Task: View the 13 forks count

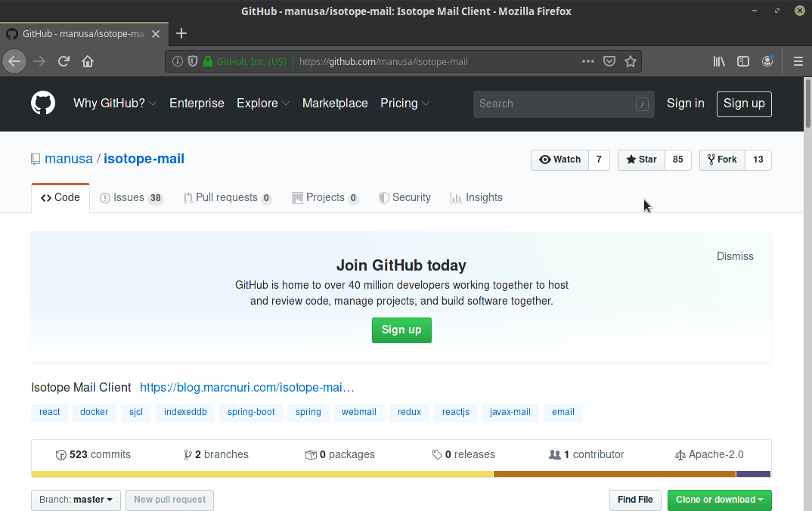Action: point(758,159)
